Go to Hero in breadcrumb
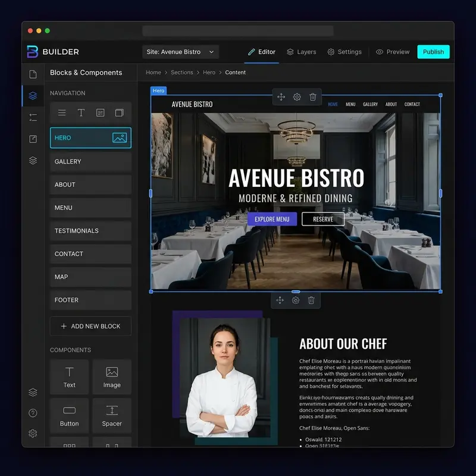Image resolution: width=476 pixels, height=476 pixels. (209, 72)
